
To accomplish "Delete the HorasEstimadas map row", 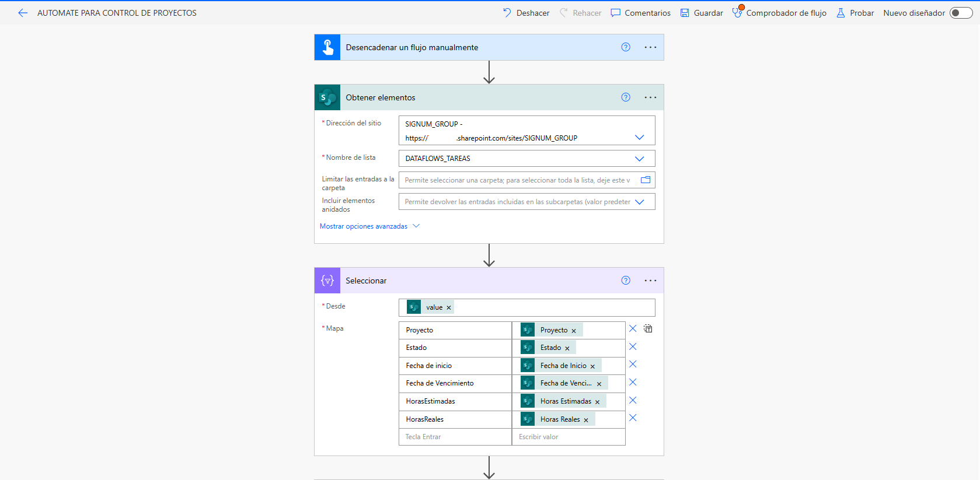I will click(633, 401).
